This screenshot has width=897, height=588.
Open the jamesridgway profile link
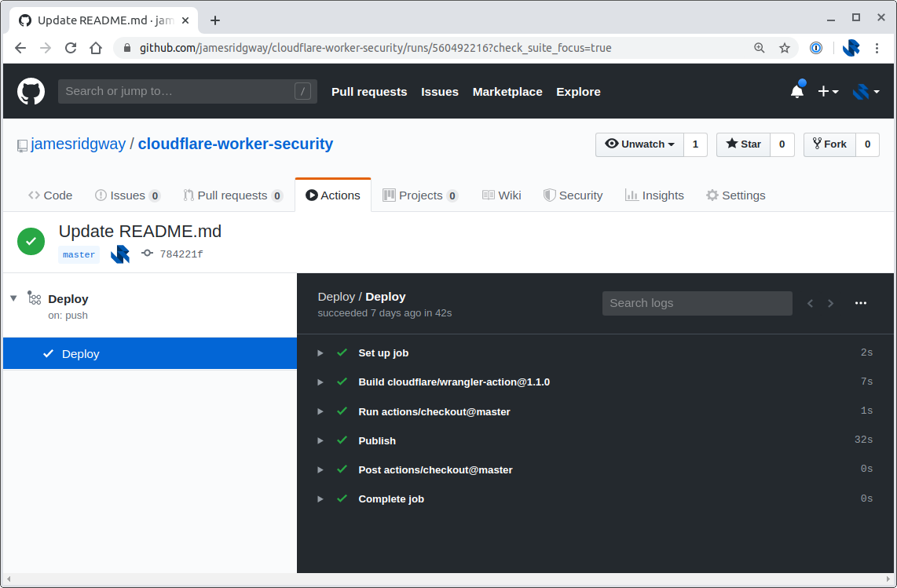(79, 144)
